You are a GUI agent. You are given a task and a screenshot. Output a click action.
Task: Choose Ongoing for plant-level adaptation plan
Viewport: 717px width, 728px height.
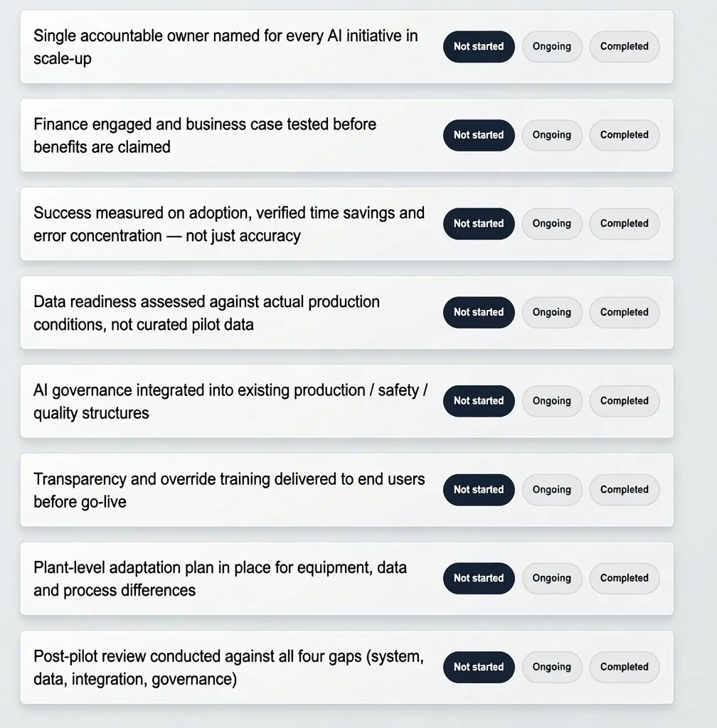tap(552, 579)
